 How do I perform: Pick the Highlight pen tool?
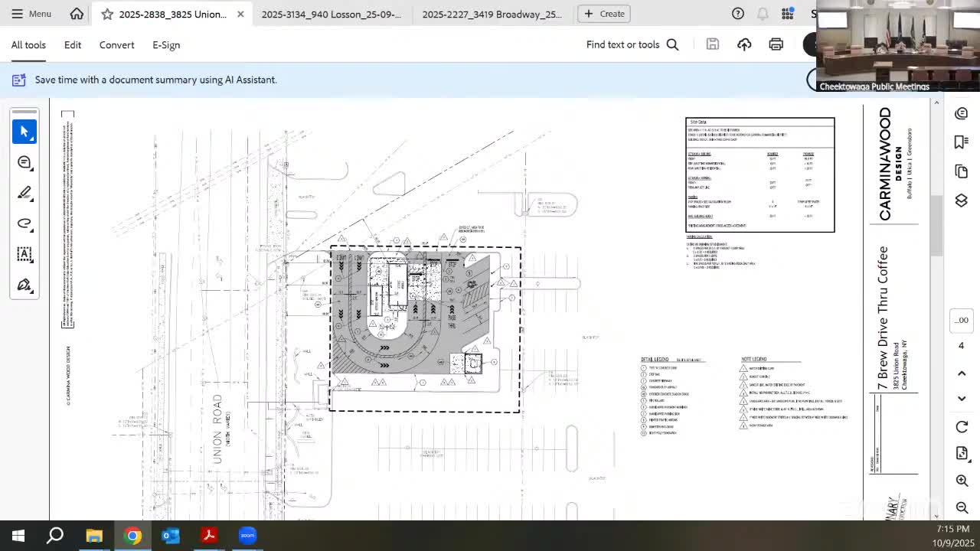(x=24, y=193)
